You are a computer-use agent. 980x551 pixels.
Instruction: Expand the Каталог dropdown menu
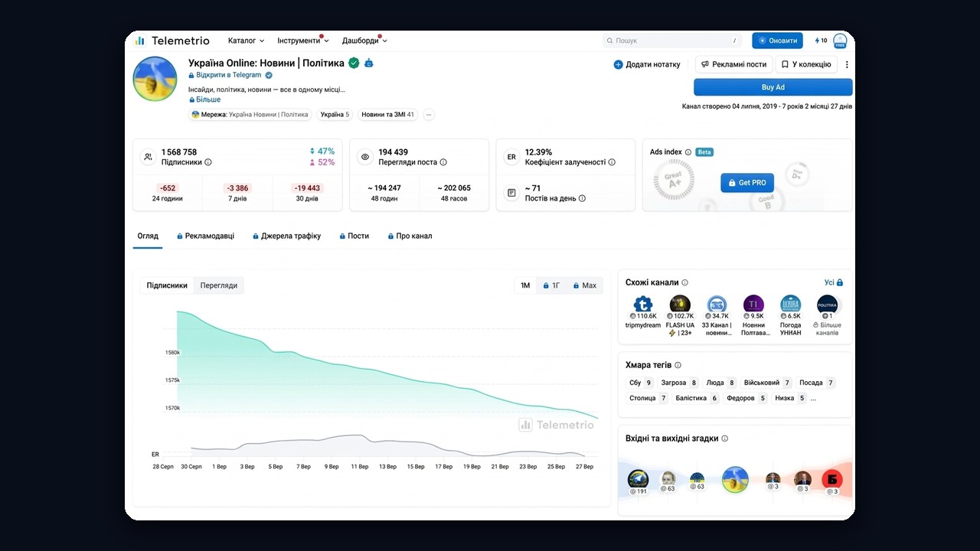(246, 41)
